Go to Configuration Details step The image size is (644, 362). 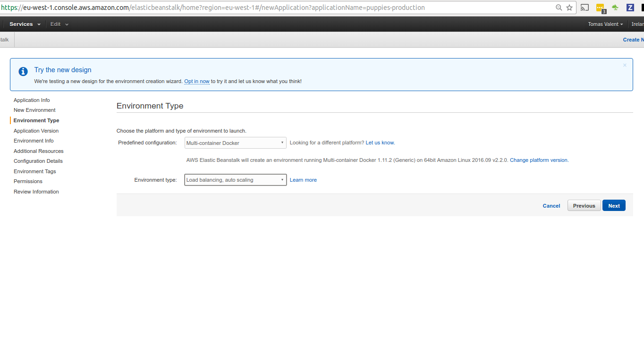[x=38, y=161]
